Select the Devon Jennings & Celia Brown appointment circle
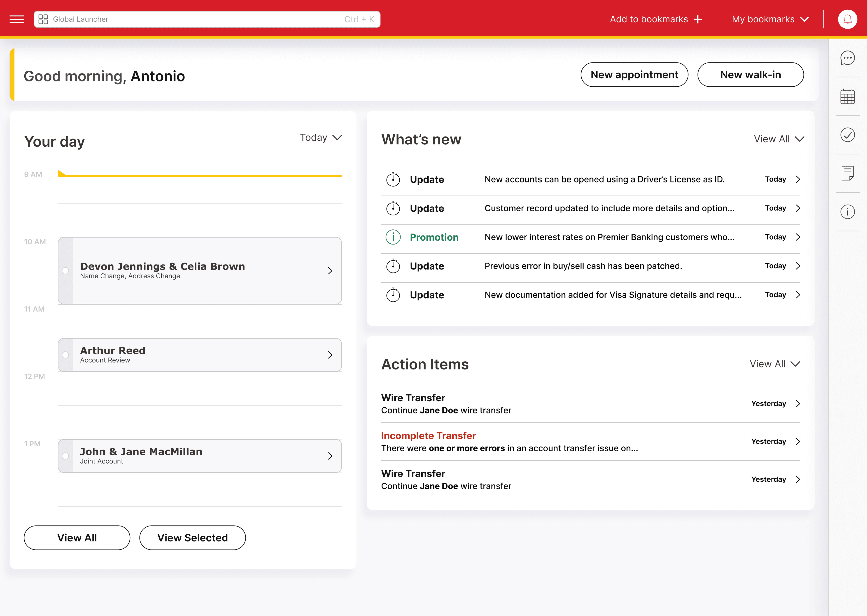 (x=65, y=270)
